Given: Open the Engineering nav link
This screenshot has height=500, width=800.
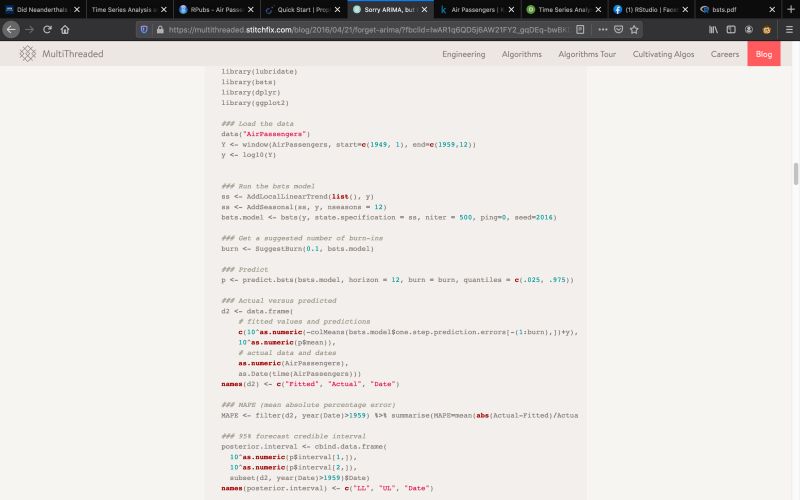Looking at the screenshot, I should click(x=463, y=54).
